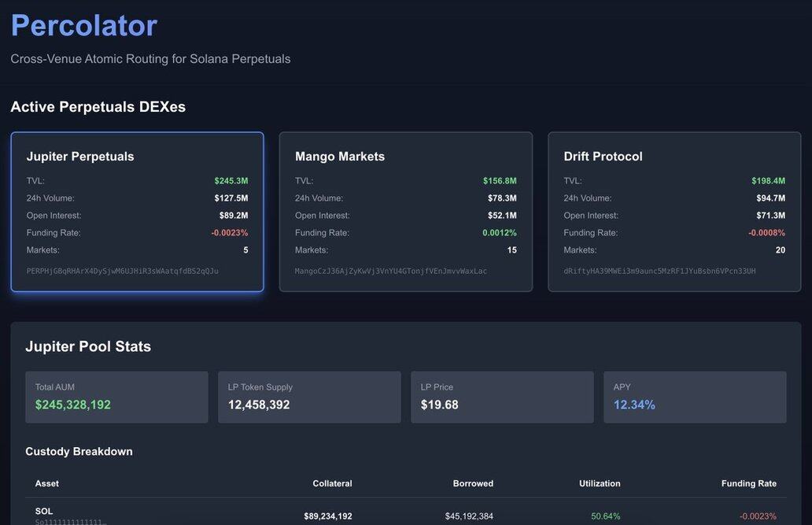Select the Drift Protocol DEX card
Viewport: 812px width, 525px height.
(x=674, y=212)
